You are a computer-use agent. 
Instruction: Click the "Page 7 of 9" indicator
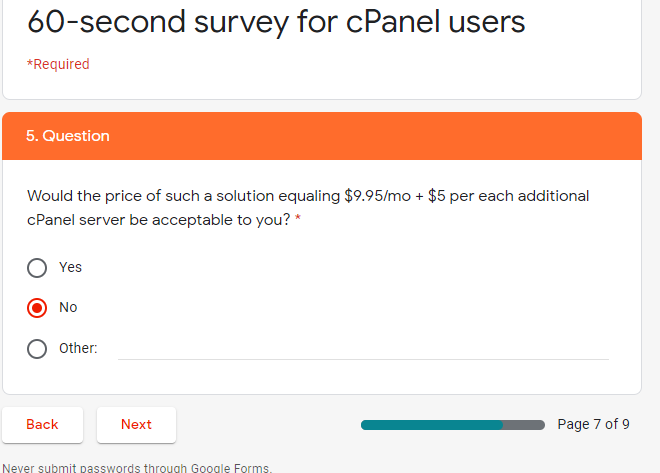point(593,424)
